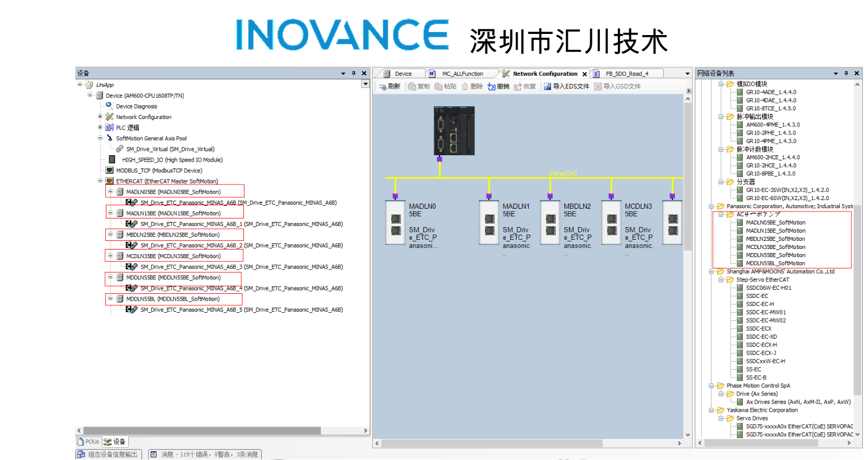Screen dimensions: 868x460
Task: Select Ax Drives Series device entry
Action: coord(798,402)
